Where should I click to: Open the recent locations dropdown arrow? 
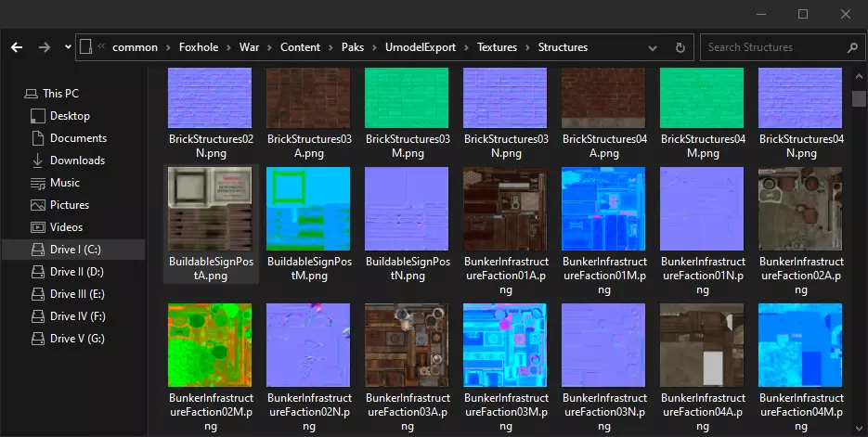coord(68,47)
